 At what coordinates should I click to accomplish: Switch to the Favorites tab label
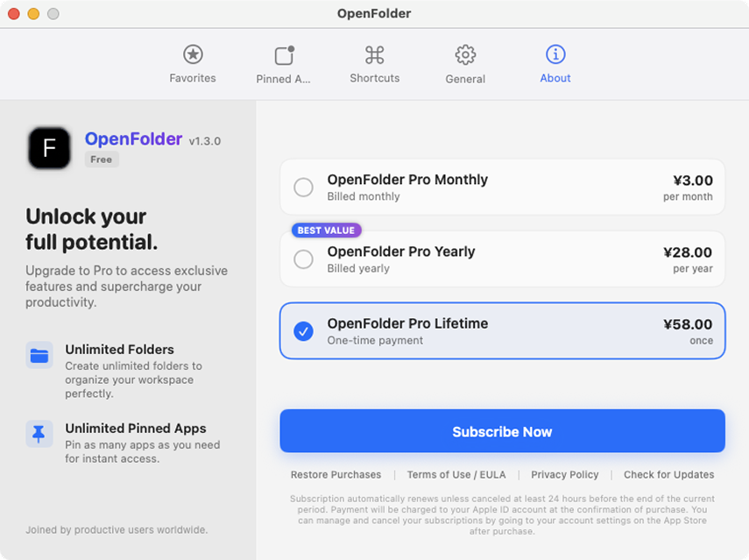click(x=193, y=78)
